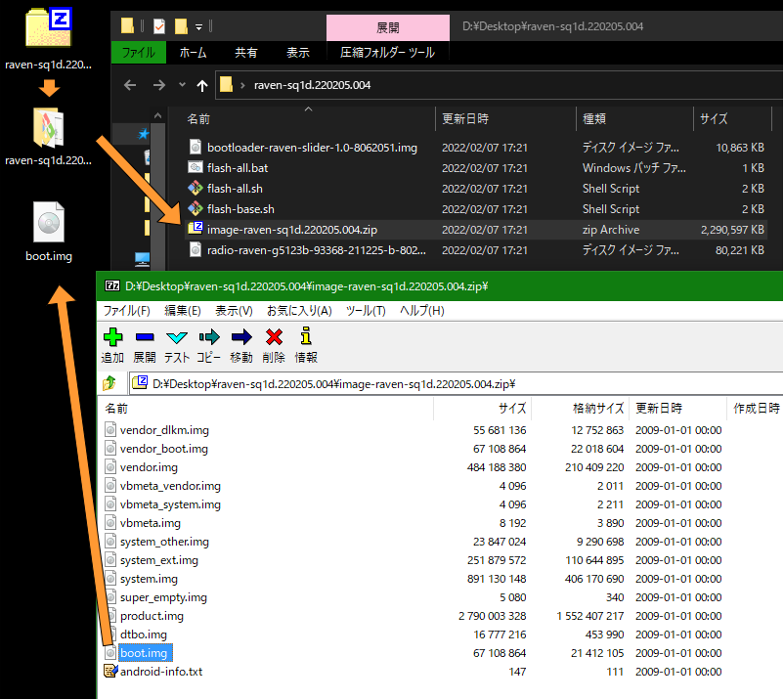Click the 7-Zip 展開 (Extract) toolbar icon
Viewport: 784px width, 700px height.
(x=145, y=337)
